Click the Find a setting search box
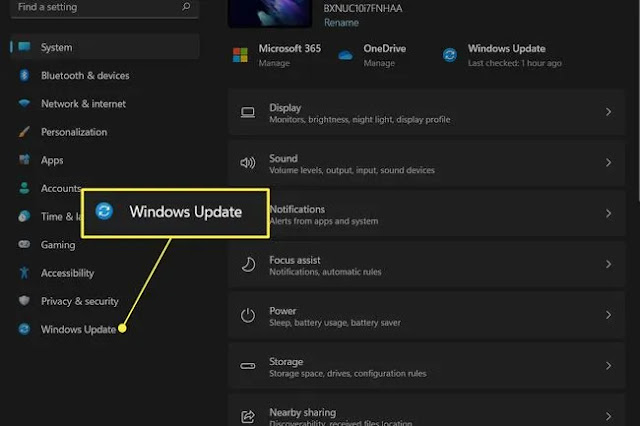The image size is (640, 426). 105,7
